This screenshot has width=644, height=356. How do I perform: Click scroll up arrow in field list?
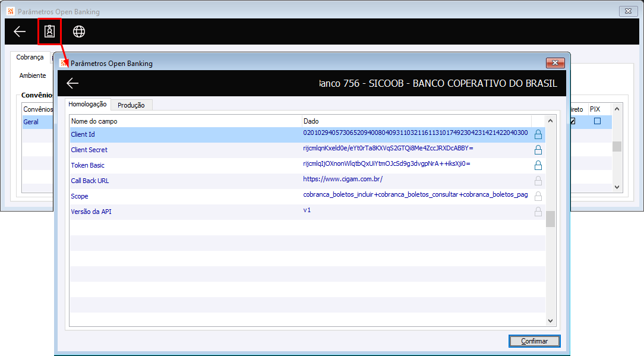550,121
